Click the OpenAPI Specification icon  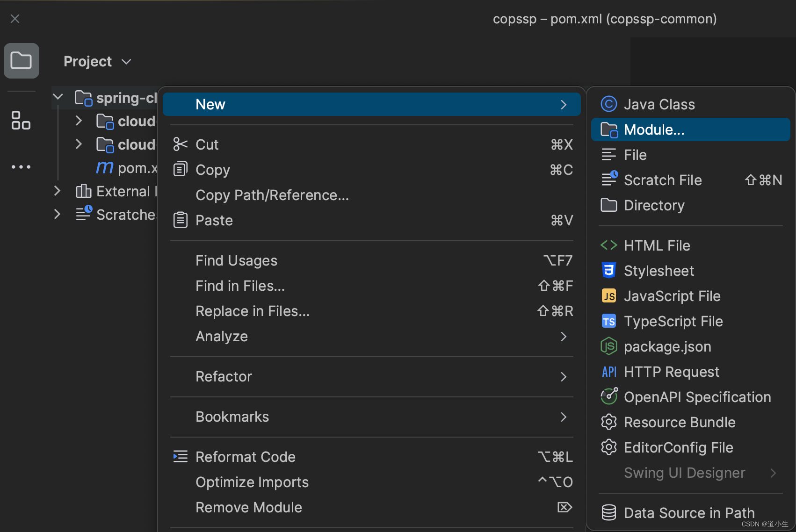(x=608, y=397)
